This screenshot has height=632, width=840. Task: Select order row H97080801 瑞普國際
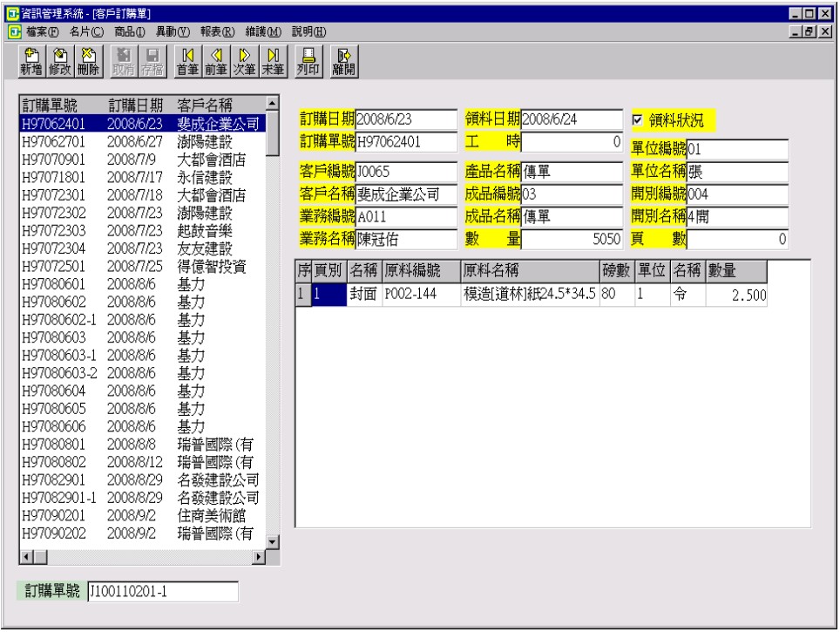point(143,445)
